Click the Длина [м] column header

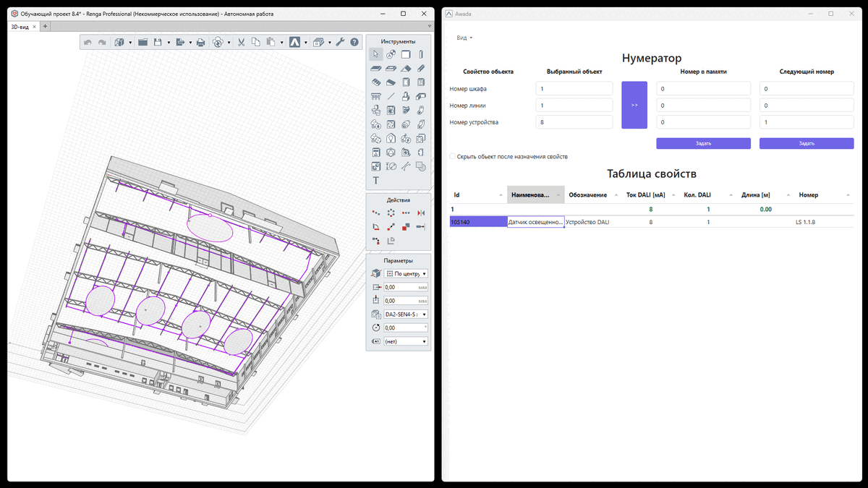tap(767, 195)
